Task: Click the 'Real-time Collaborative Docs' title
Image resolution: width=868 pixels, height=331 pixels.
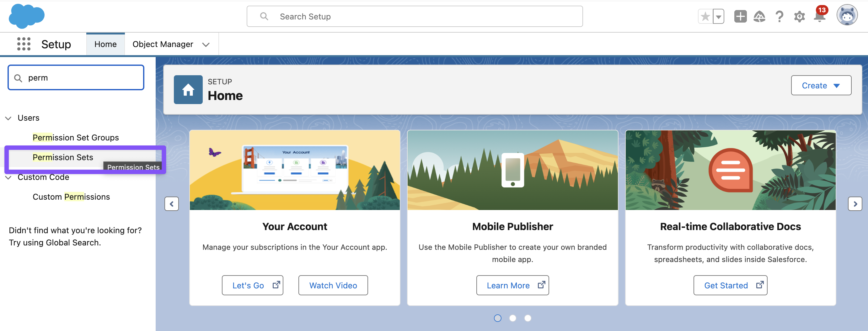Action: [x=730, y=227]
